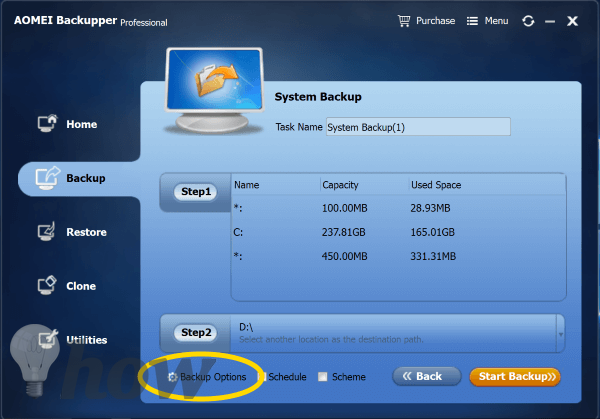Click the Clone icon in sidebar

coord(47,285)
